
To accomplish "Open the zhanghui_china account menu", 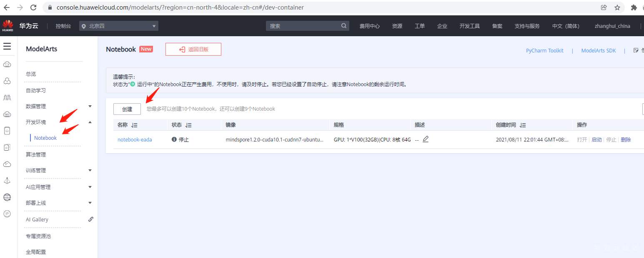I will 612,26.
